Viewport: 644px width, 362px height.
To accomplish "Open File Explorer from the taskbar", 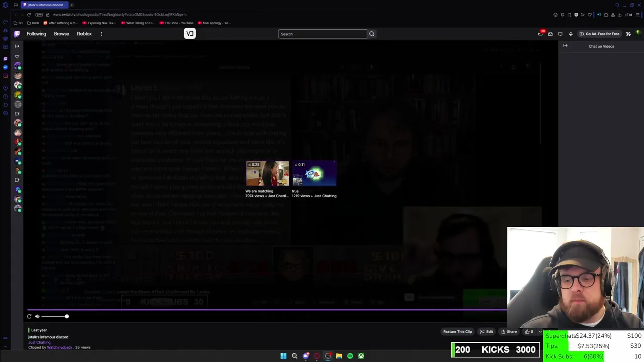I will 339,356.
